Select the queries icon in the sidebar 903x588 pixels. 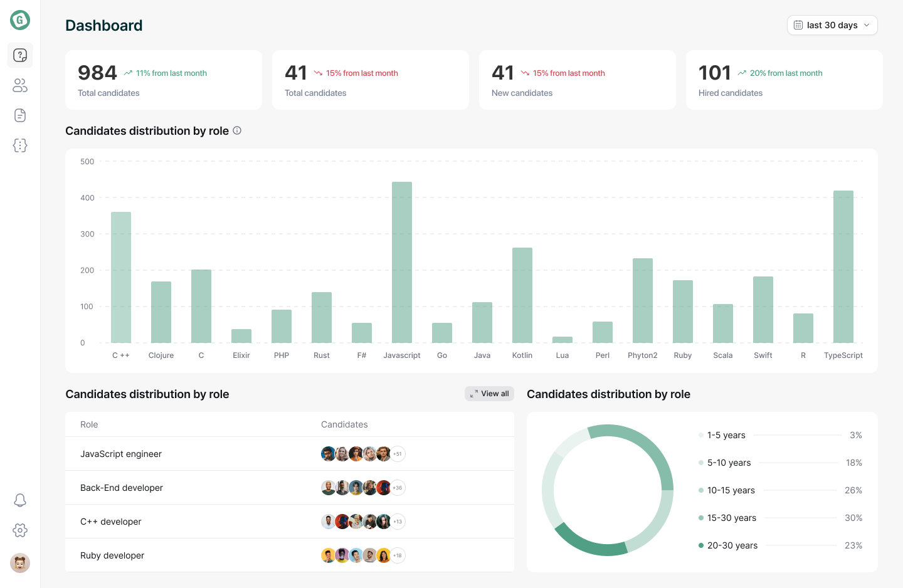pos(19,55)
